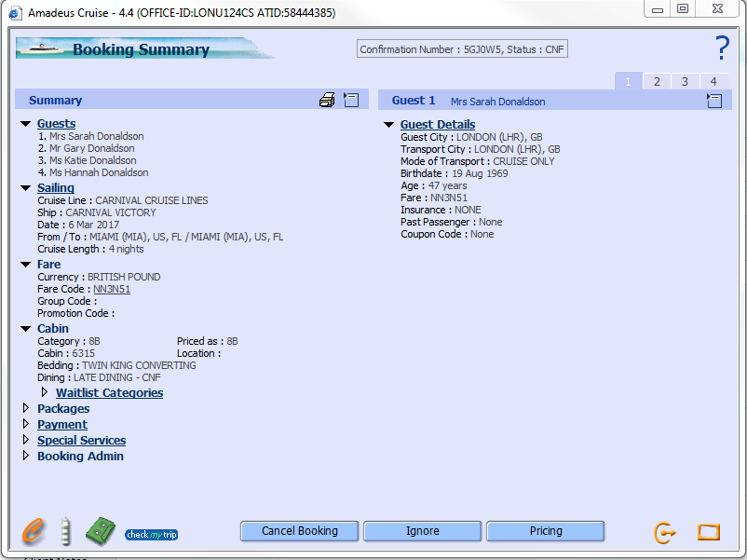747x560 pixels.
Task: Collapse the Sailing section
Action: pyautogui.click(x=26, y=188)
